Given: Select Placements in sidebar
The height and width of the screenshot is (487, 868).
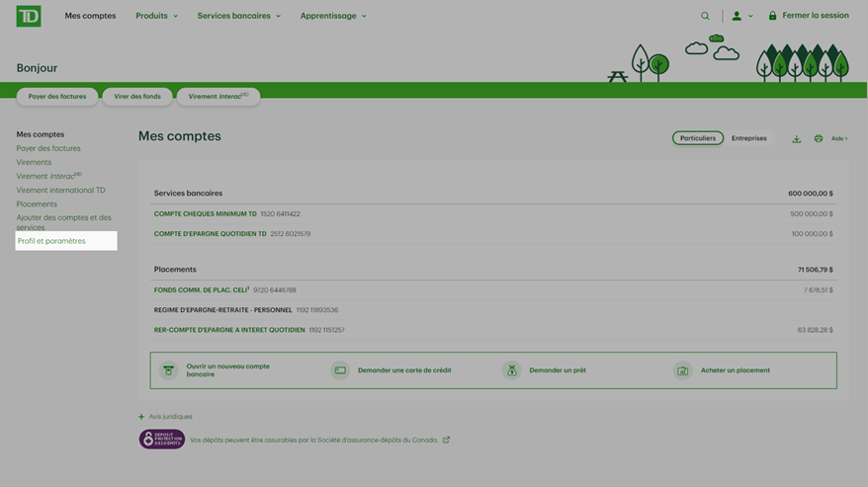Looking at the screenshot, I should pyautogui.click(x=37, y=203).
